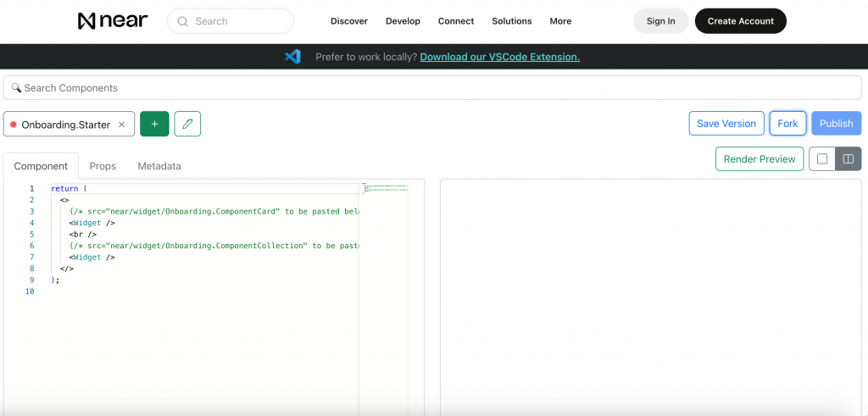Viewport: 868px width, 416px height.
Task: Close the Onboarding.Starter file tab
Action: (x=121, y=125)
